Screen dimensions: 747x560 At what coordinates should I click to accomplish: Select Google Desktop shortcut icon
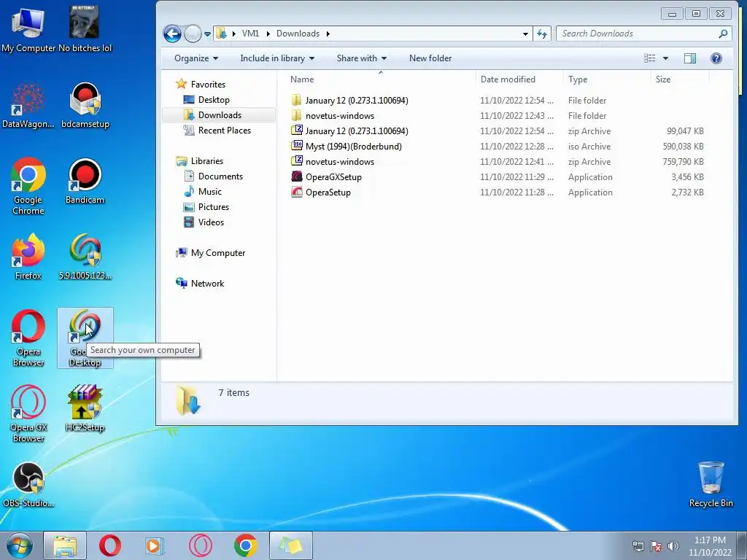pos(85,338)
